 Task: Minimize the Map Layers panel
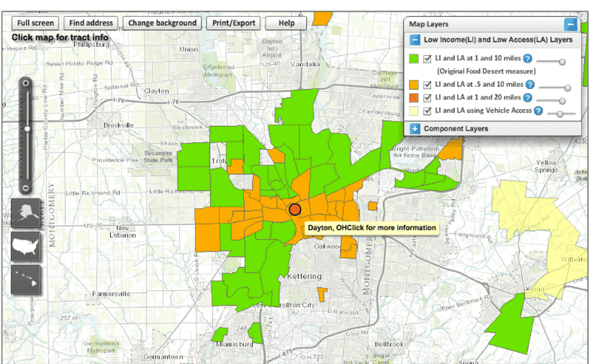point(570,25)
